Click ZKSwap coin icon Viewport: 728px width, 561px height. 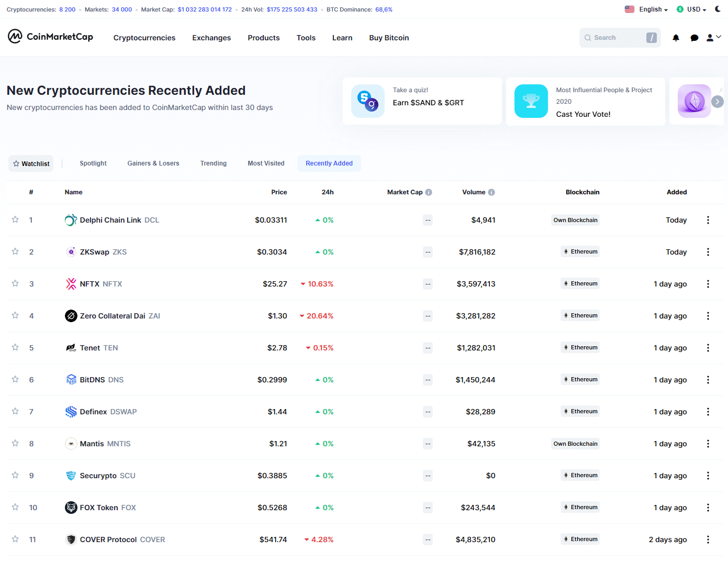pos(71,252)
